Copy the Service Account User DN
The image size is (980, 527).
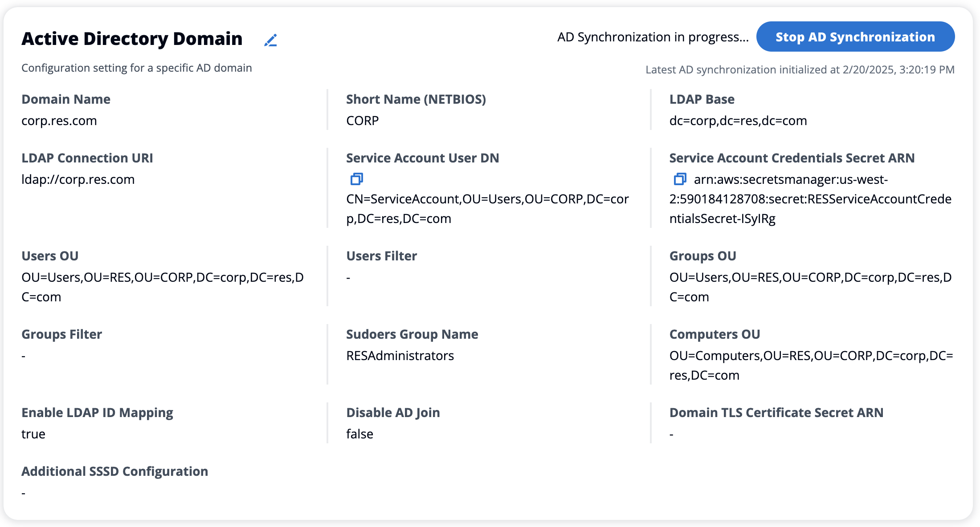coord(356,179)
